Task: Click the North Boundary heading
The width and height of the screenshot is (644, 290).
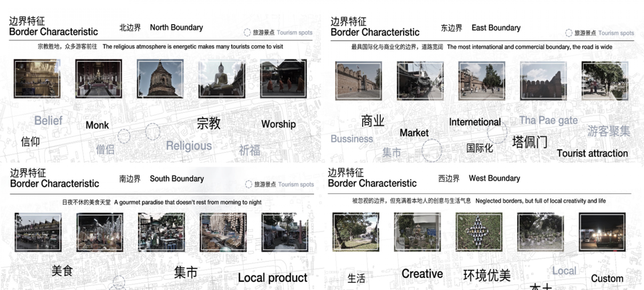Action: [176, 27]
